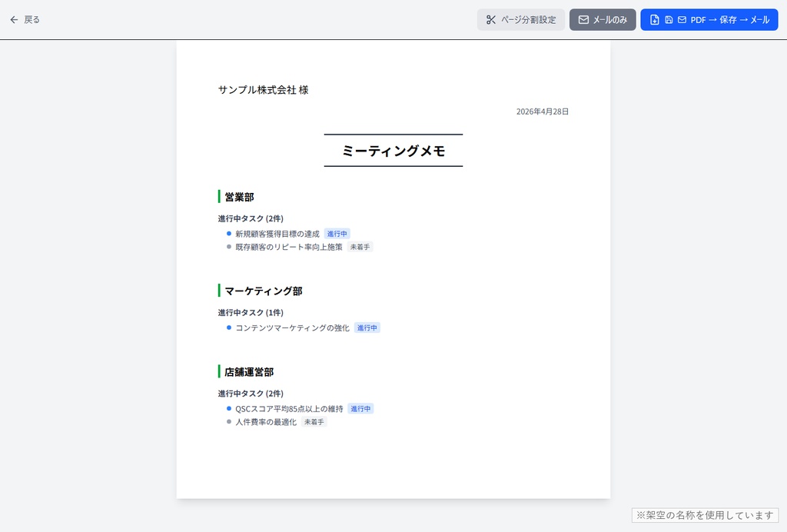Click 進行中タスク (2件) under 店舗運営部
787x532 pixels.
click(x=251, y=394)
